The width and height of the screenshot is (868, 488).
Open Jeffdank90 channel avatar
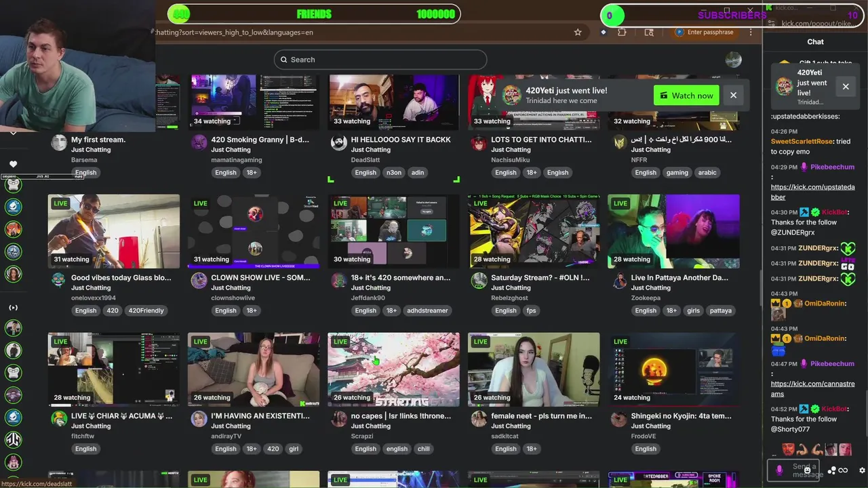coord(339,281)
